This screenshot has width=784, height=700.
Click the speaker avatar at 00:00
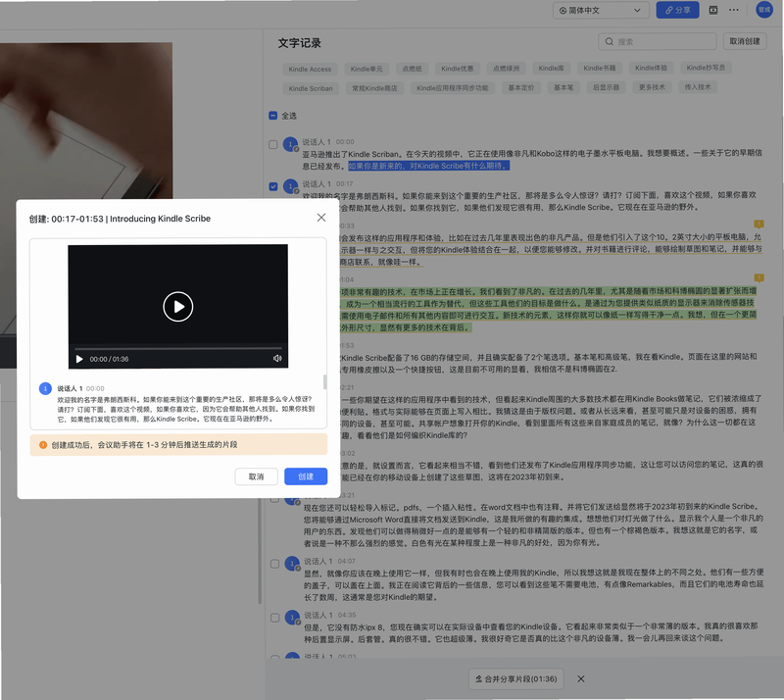pyautogui.click(x=290, y=144)
